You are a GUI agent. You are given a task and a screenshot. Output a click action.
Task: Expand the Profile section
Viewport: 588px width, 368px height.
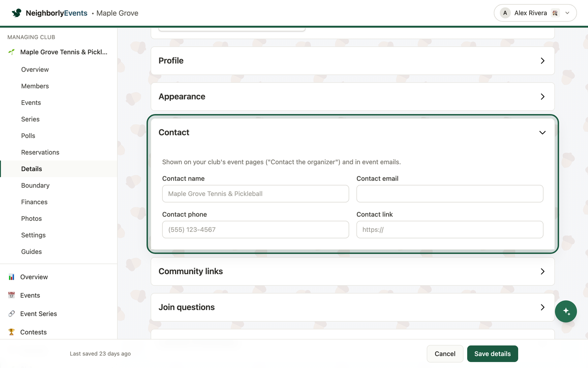pos(353,61)
